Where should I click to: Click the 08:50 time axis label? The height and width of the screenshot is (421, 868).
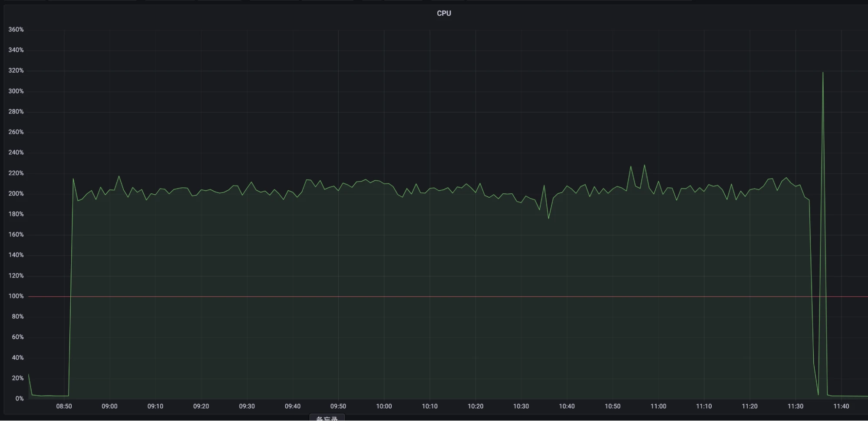[64, 406]
